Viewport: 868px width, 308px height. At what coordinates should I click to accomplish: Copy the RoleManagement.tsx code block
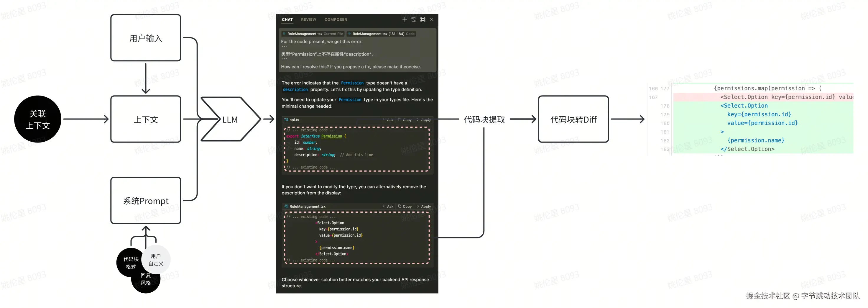405,206
